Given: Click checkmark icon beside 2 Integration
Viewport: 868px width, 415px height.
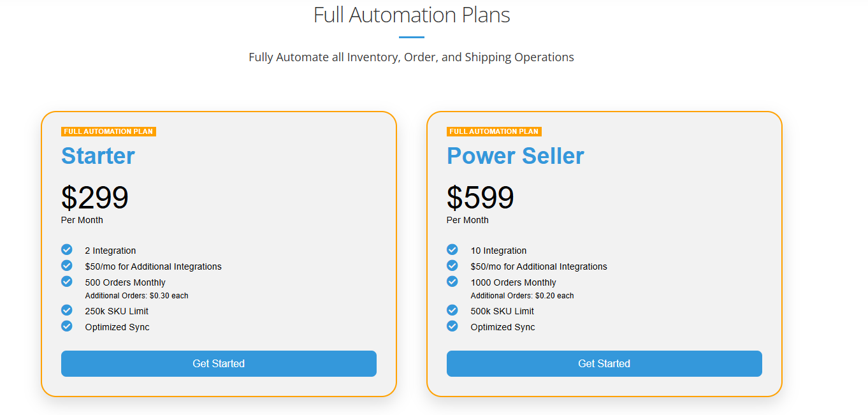Looking at the screenshot, I should coord(67,249).
